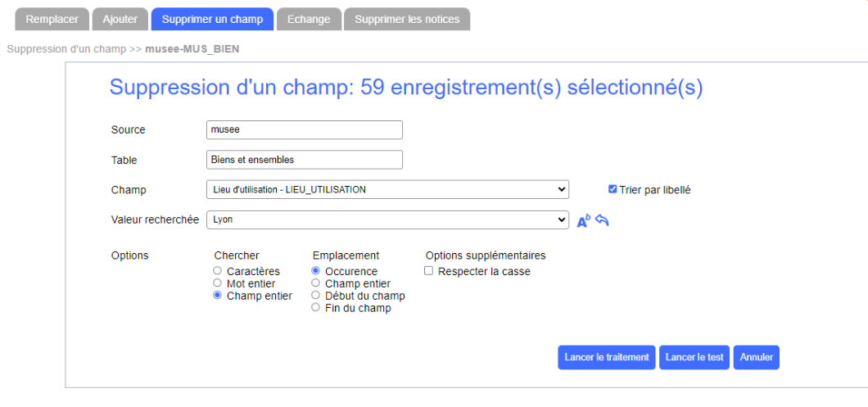
Task: Click the case-conversion 'Ab' icon
Action: [x=583, y=220]
